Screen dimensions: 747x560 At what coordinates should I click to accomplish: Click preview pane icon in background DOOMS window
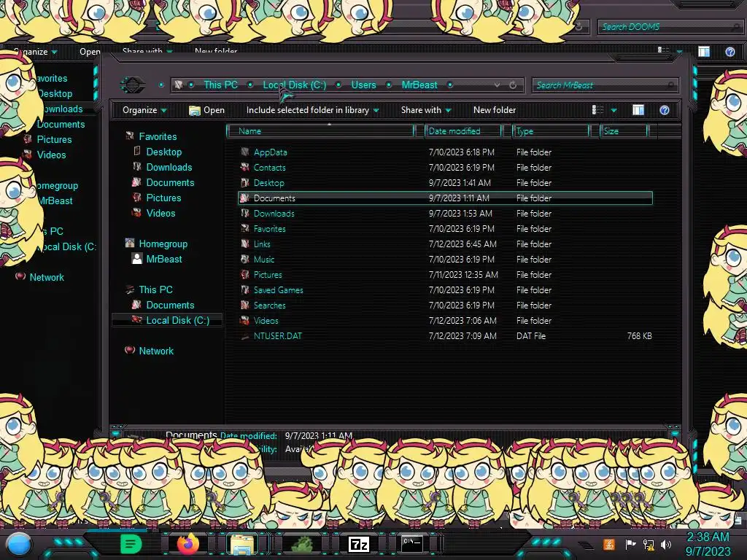pos(704,52)
